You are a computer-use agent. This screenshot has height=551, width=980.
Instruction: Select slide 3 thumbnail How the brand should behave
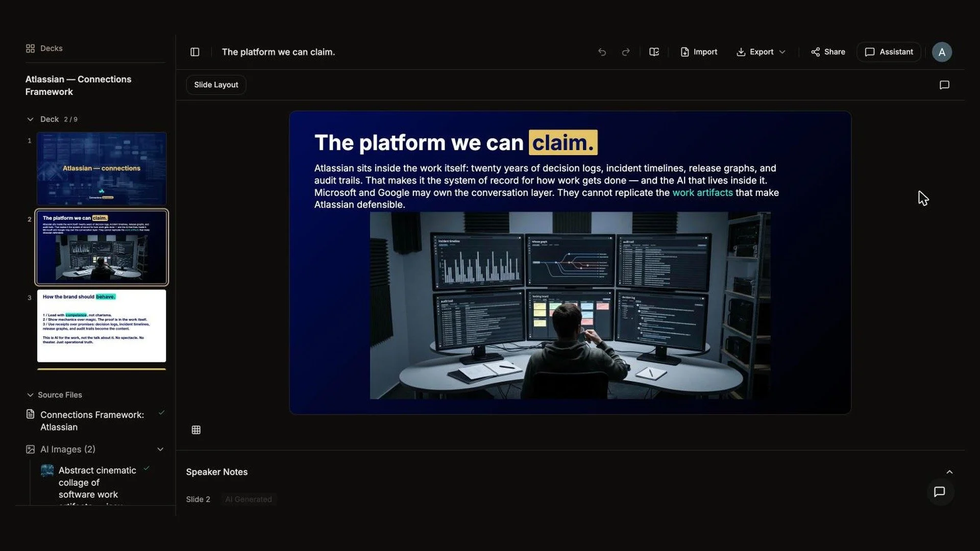coord(102,326)
